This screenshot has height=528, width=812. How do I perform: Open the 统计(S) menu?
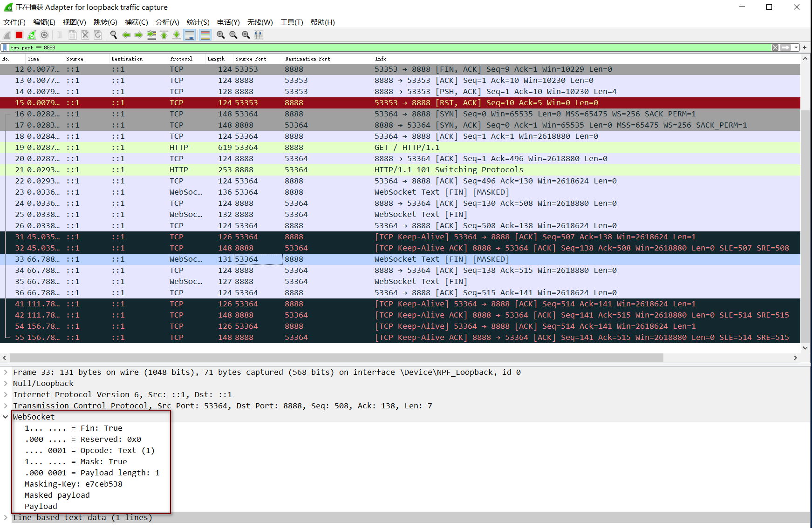(x=198, y=22)
